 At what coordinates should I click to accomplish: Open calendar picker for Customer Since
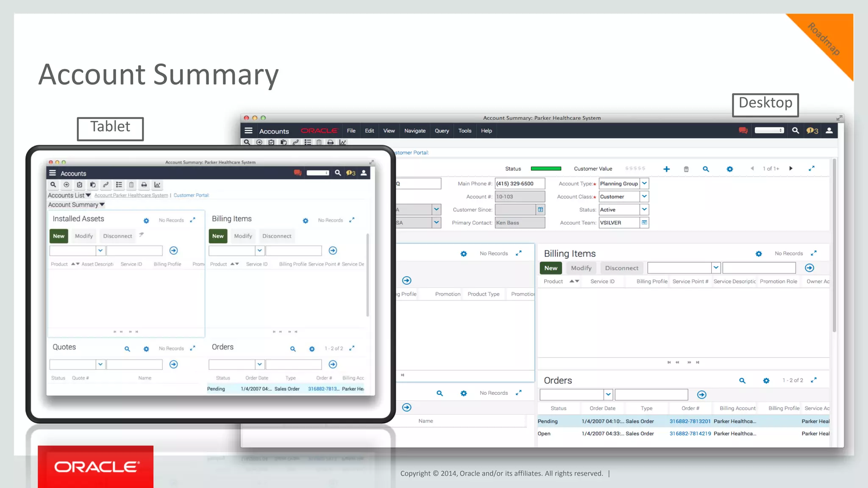click(540, 210)
